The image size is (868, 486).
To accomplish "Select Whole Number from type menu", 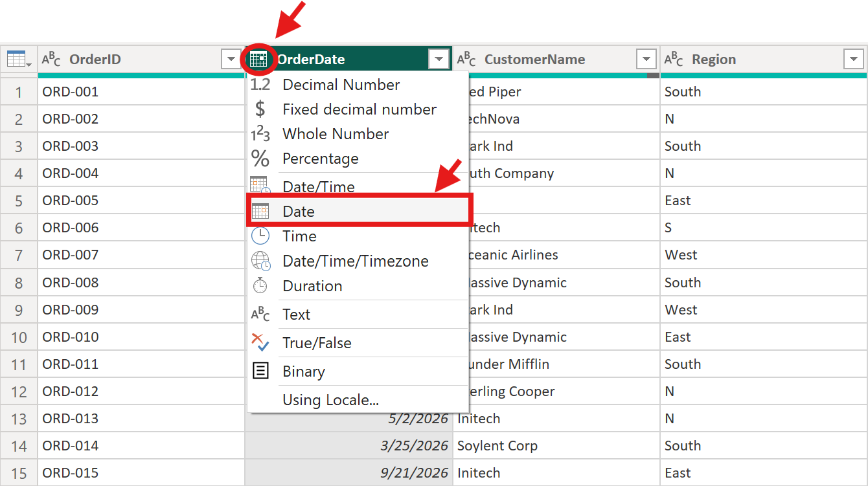I will 358,134.
